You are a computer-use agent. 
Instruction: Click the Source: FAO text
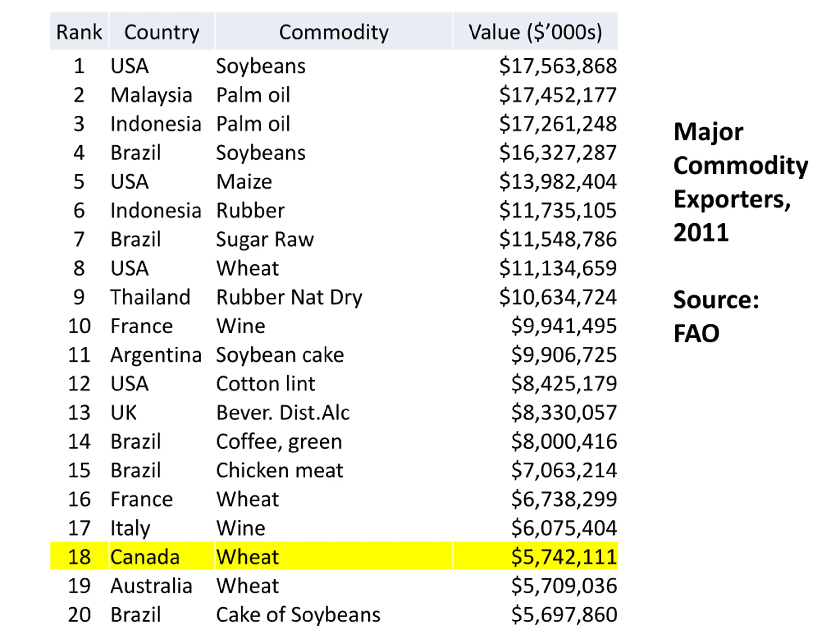[716, 316]
